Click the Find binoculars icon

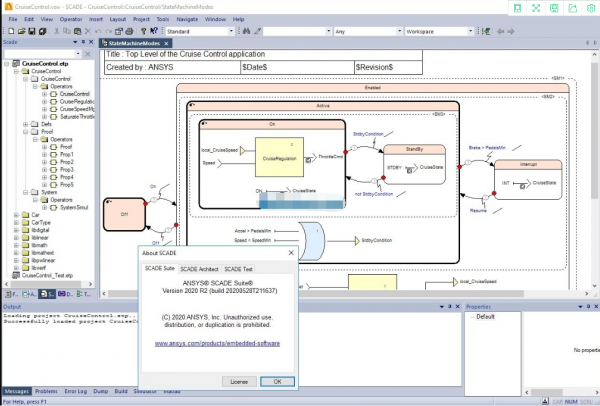click(x=246, y=31)
